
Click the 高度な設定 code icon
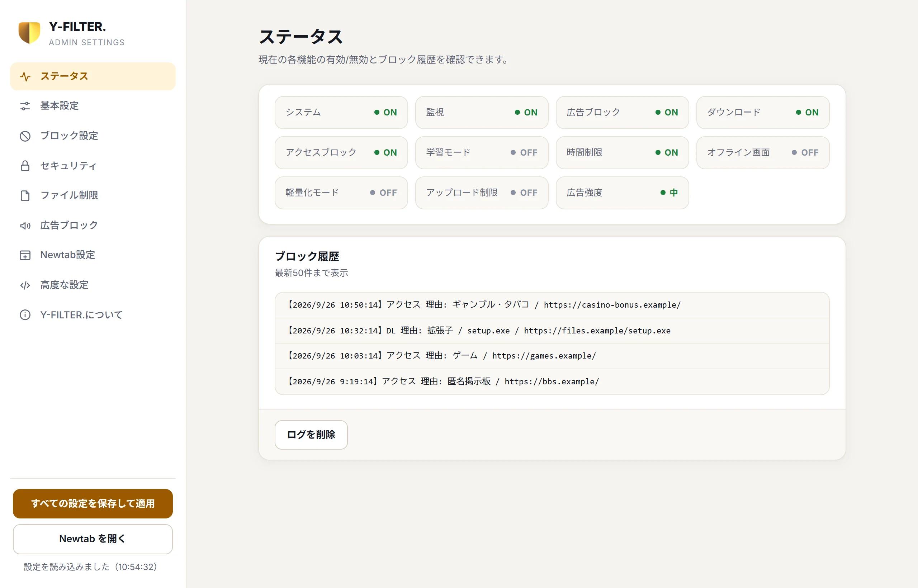[25, 285]
